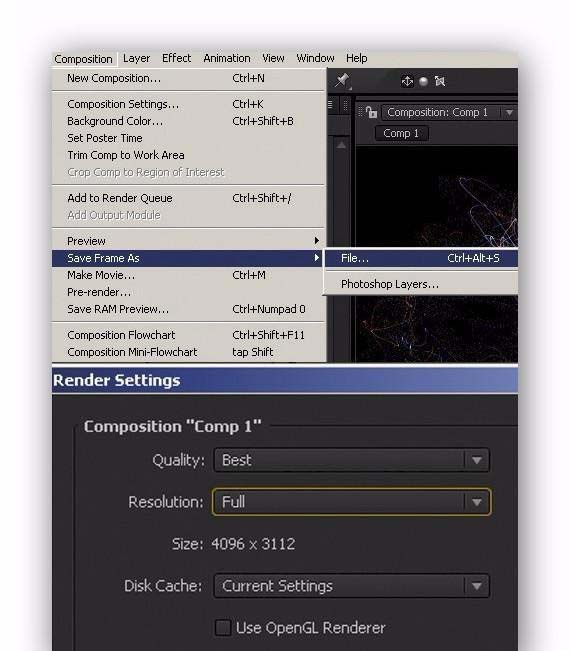Choose Pre-render... entry

pos(189,292)
